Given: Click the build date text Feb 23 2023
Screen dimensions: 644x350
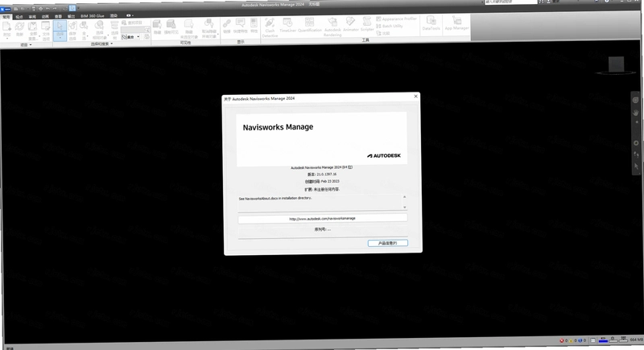Looking at the screenshot, I should click(330, 181).
